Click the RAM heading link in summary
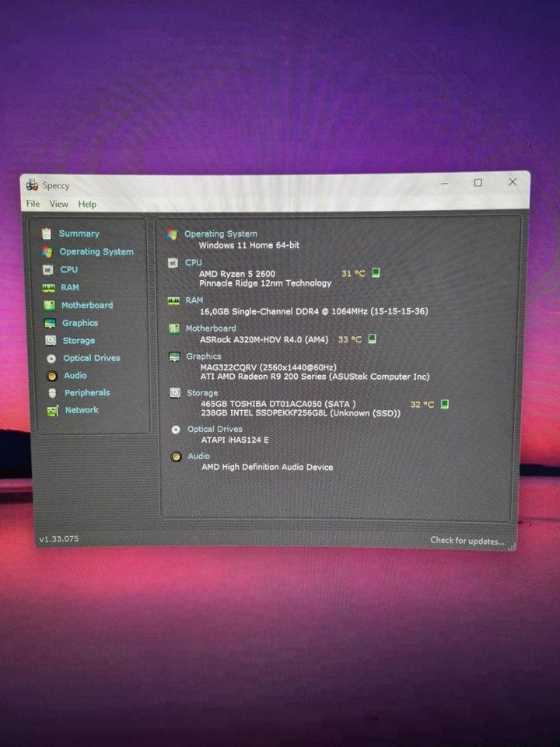Image resolution: width=560 pixels, height=747 pixels. coord(194,300)
